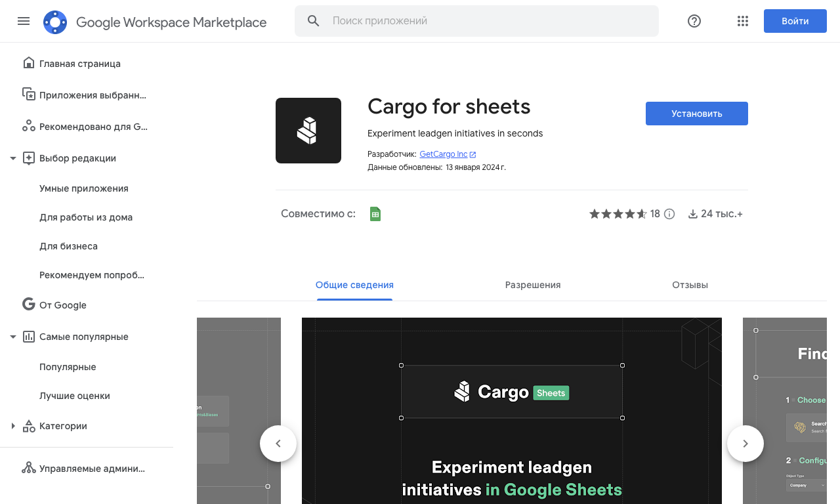Image resolution: width=840 pixels, height=504 pixels.
Task: Click the star rating display
Action: (x=618, y=214)
